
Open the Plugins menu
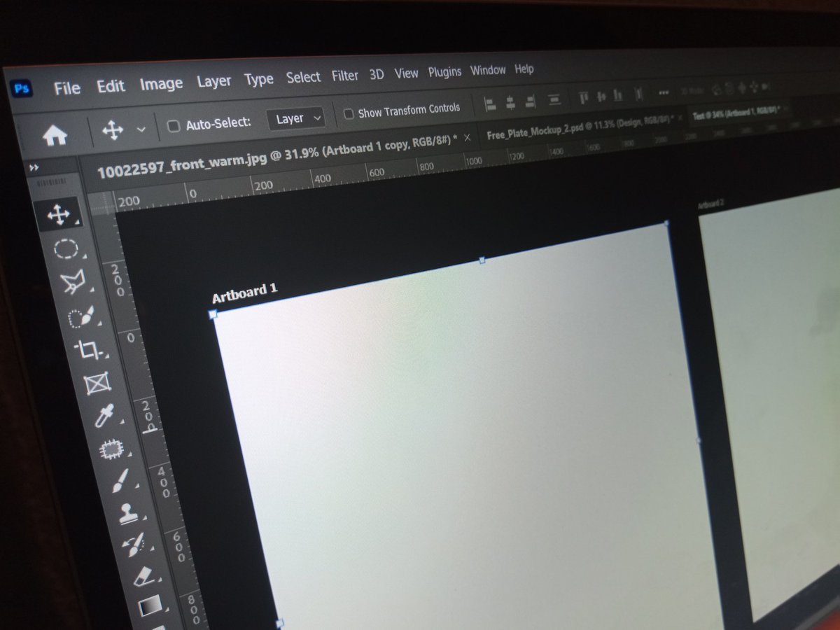(x=444, y=71)
